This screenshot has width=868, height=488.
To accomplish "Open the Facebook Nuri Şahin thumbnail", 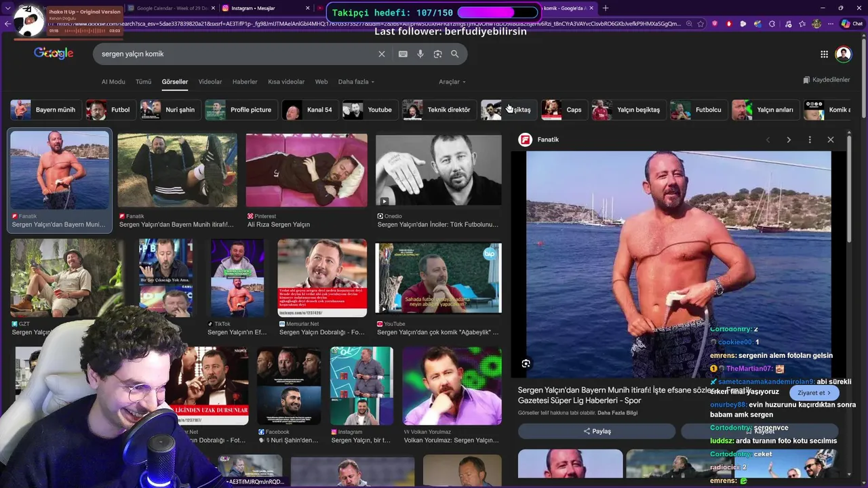I will pos(289,386).
